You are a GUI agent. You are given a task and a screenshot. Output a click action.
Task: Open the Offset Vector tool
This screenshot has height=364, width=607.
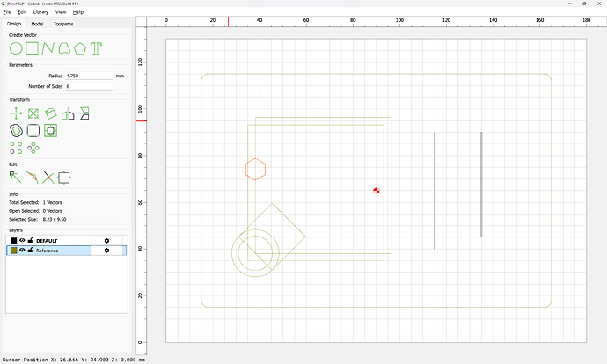[x=16, y=131]
